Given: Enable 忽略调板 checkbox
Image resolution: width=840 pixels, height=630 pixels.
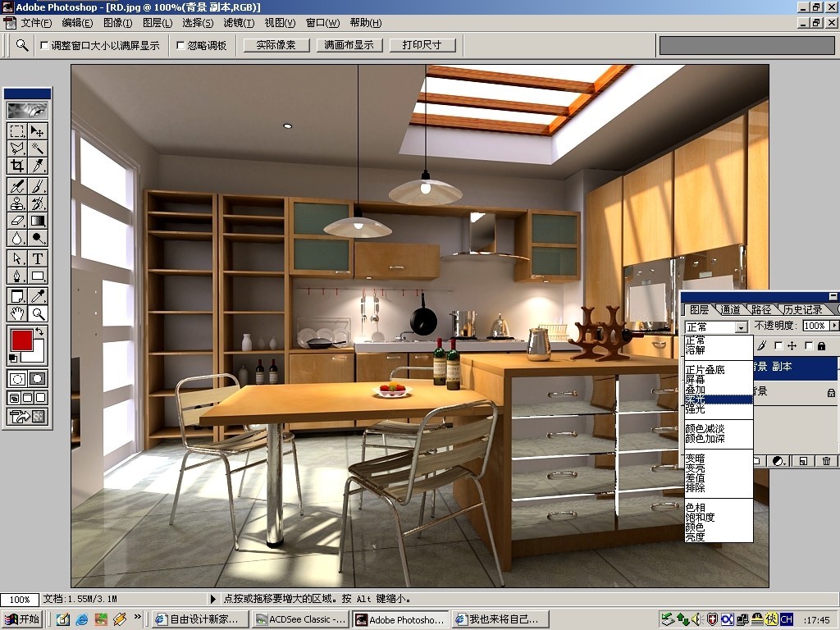Looking at the screenshot, I should (x=180, y=46).
